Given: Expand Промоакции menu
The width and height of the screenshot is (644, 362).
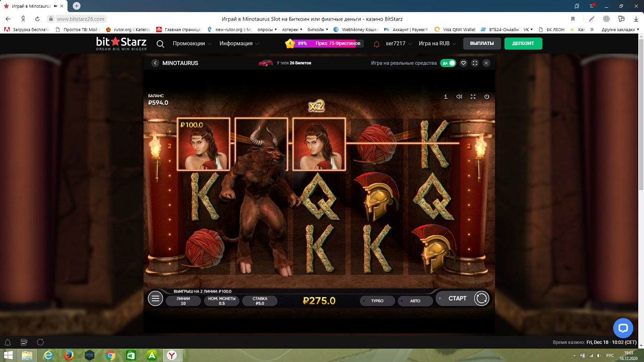Looking at the screenshot, I should click(192, 44).
